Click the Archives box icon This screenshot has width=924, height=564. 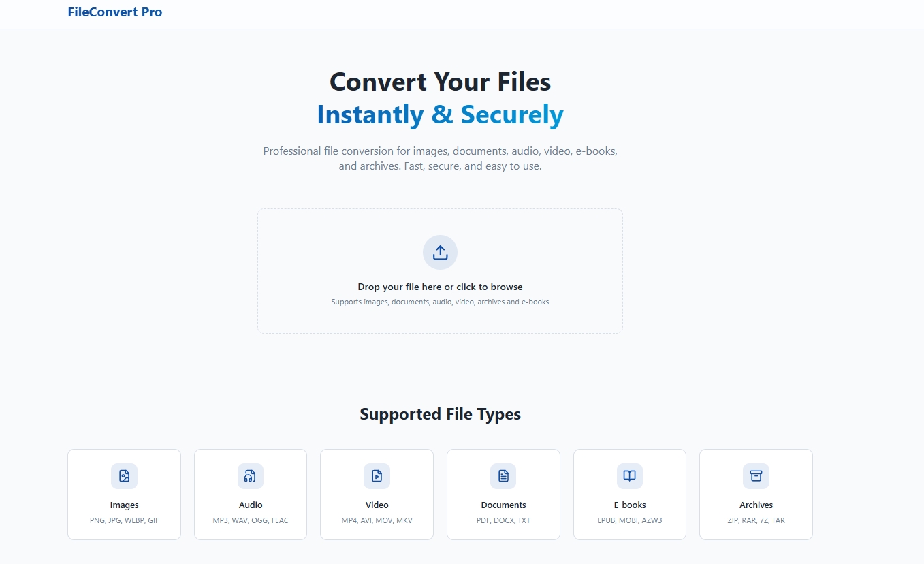tap(756, 476)
